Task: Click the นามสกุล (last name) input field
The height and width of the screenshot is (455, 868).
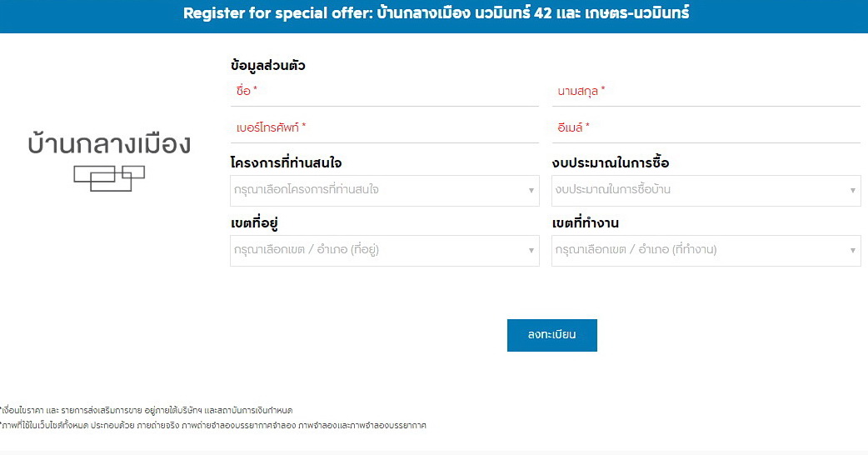Action: pos(706,91)
